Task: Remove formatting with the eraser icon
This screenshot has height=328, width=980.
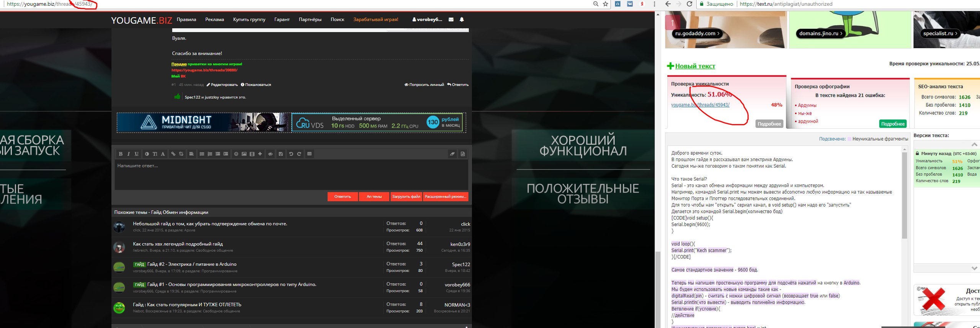Action: [452, 154]
